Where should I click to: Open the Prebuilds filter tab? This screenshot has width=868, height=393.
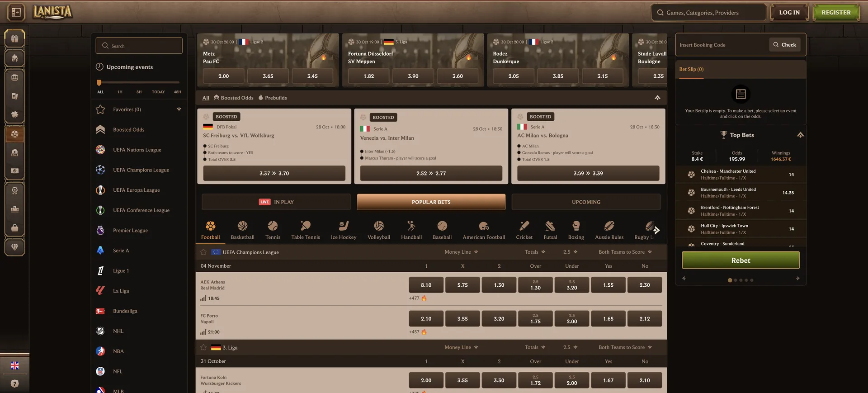coord(273,98)
